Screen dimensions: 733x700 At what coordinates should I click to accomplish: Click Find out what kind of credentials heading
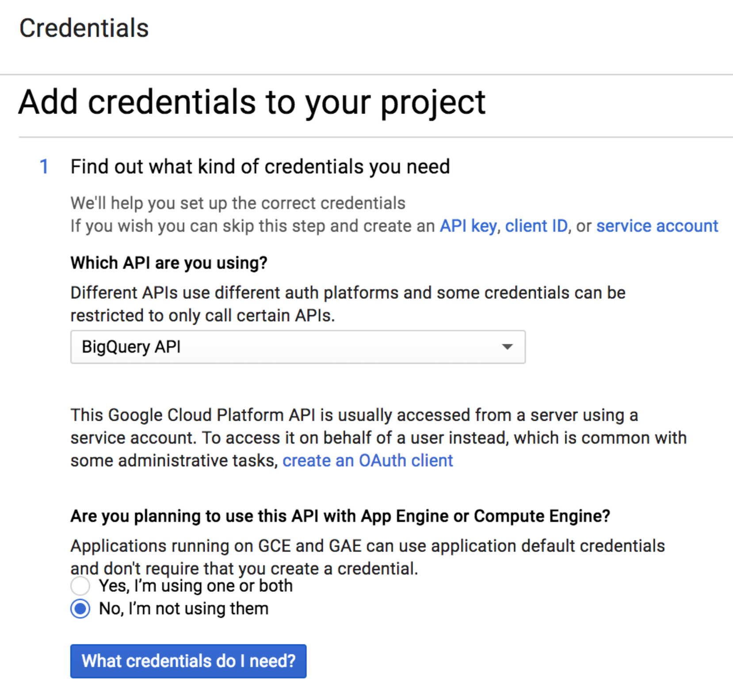coord(260,167)
